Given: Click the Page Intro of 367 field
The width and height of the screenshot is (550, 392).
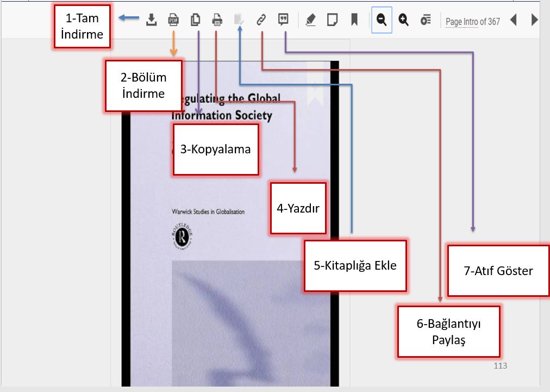Looking at the screenshot, I should pyautogui.click(x=472, y=22).
